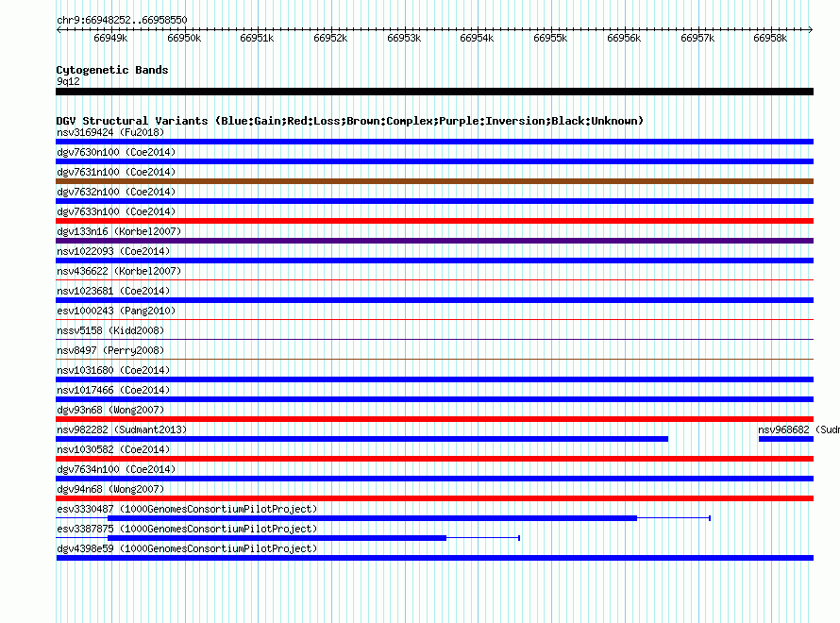Screen dimensions: 840x623
Task: Click the thick blue bar under esv3330487
Action: pyautogui.click(x=372, y=518)
